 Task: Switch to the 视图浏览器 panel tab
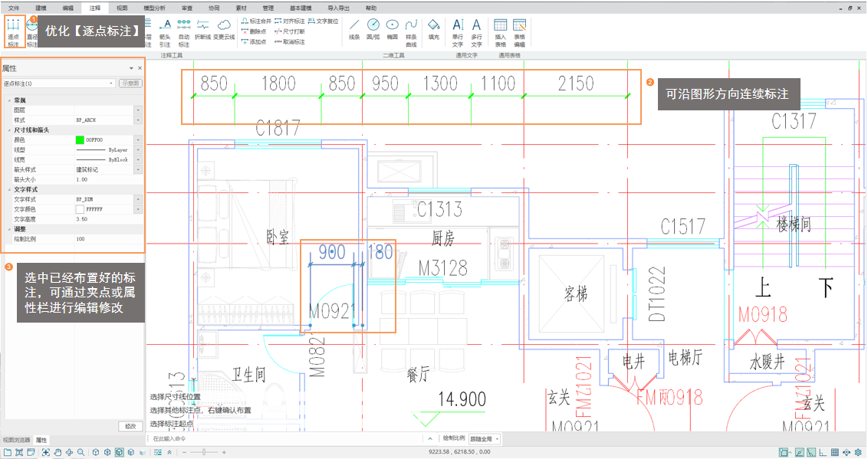pyautogui.click(x=17, y=440)
